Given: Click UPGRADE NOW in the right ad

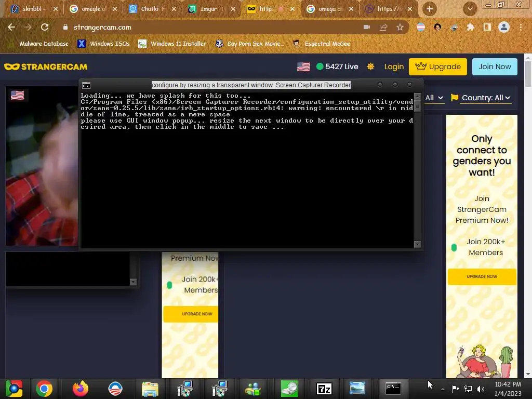Looking at the screenshot, I should click(x=482, y=276).
